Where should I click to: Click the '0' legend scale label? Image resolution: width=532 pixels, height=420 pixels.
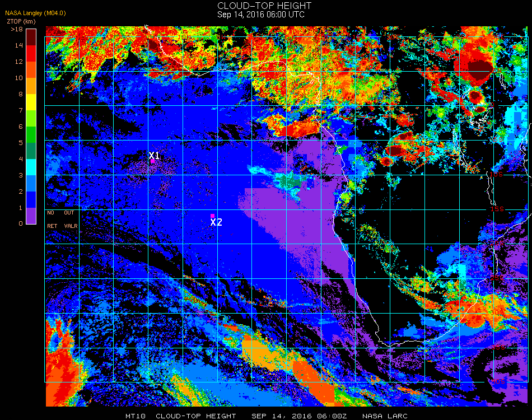[21, 223]
